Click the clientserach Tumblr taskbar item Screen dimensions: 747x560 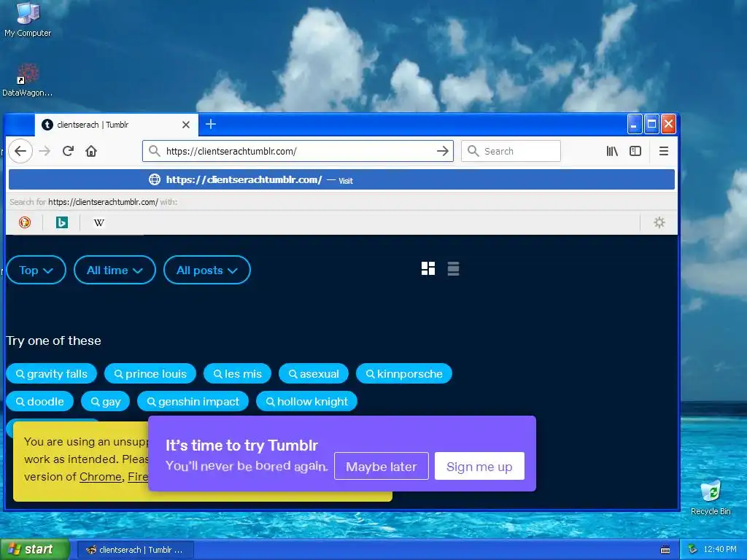click(x=136, y=550)
